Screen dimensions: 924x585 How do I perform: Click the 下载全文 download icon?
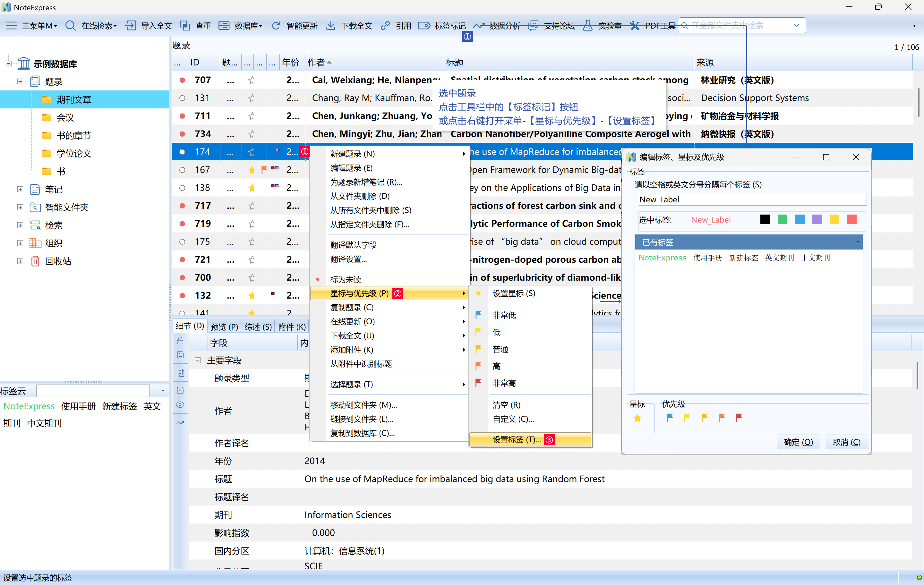330,26
